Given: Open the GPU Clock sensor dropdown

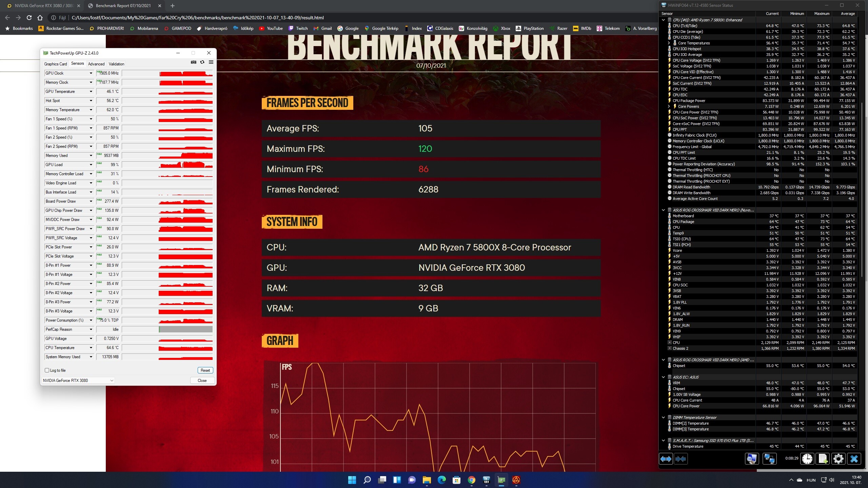Looking at the screenshot, I should click(91, 73).
